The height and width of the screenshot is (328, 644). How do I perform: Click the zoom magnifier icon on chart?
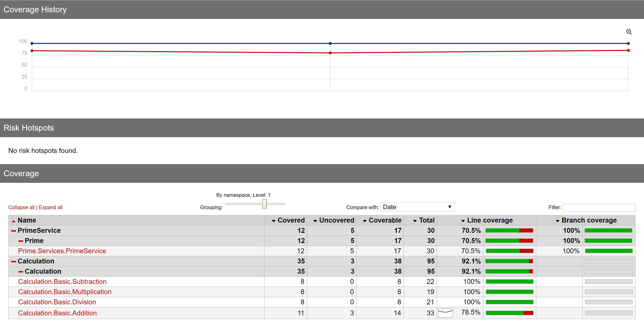click(x=629, y=32)
